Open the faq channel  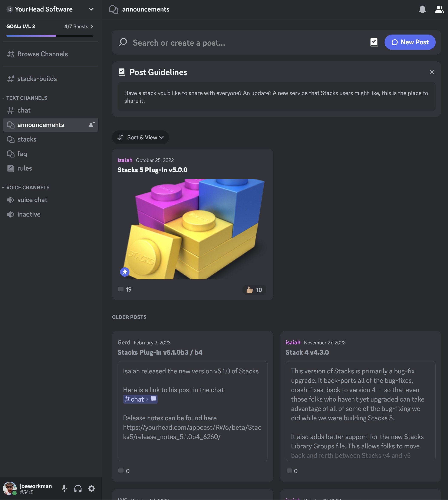click(22, 154)
